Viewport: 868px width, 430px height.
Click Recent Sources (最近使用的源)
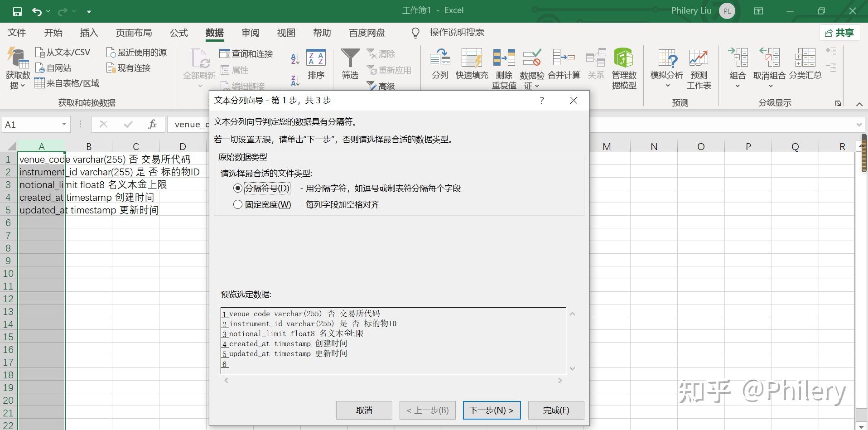(x=136, y=53)
